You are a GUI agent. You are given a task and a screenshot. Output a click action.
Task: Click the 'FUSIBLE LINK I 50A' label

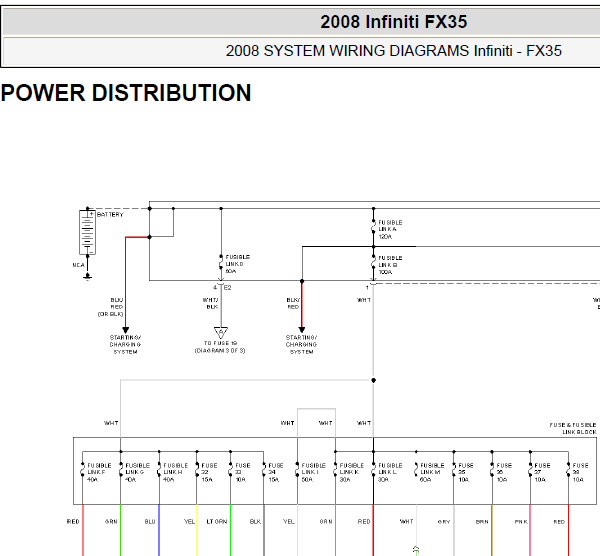click(313, 472)
